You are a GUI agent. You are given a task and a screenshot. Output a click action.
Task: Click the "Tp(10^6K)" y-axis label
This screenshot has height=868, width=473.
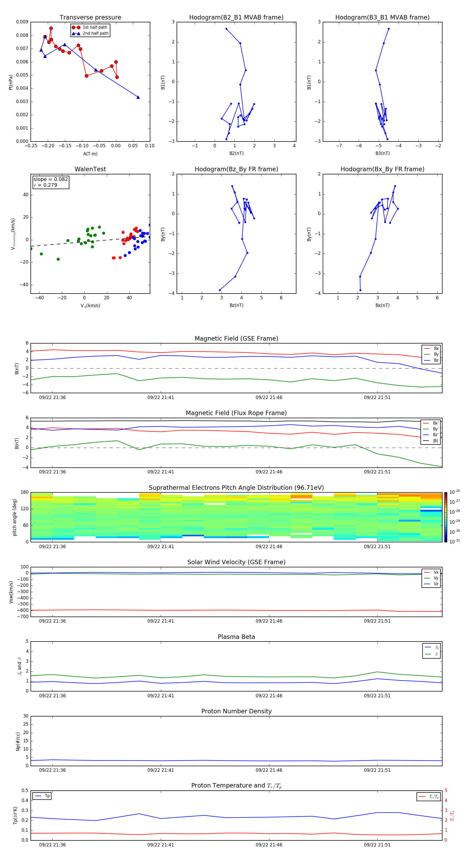pos(15,815)
